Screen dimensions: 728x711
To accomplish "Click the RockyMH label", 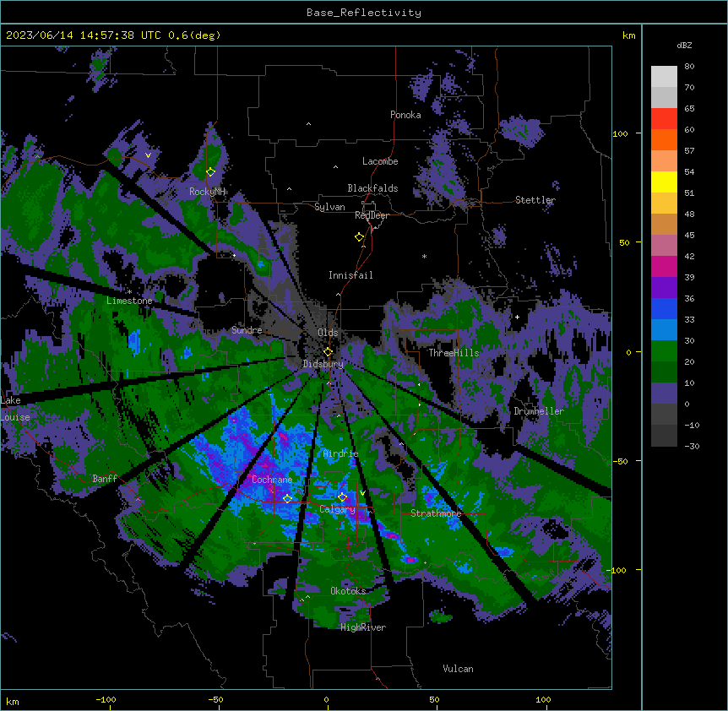I will click(x=207, y=192).
